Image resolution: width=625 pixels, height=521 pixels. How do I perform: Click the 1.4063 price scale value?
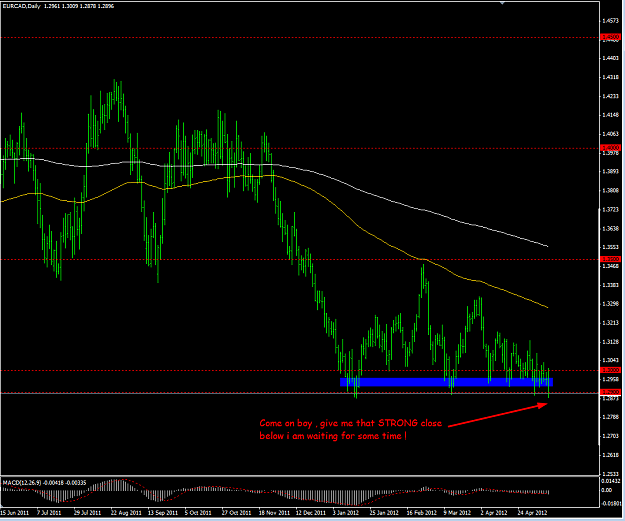pyautogui.click(x=611, y=134)
